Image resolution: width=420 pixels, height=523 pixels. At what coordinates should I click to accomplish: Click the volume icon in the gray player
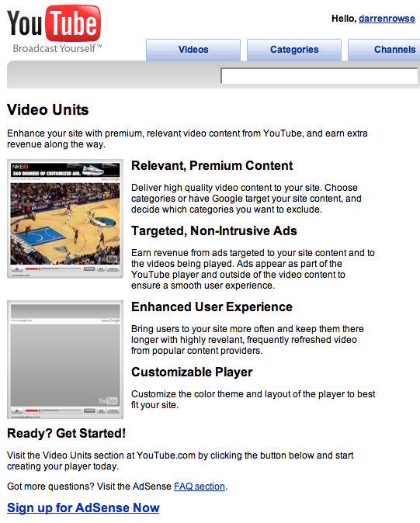point(101,410)
